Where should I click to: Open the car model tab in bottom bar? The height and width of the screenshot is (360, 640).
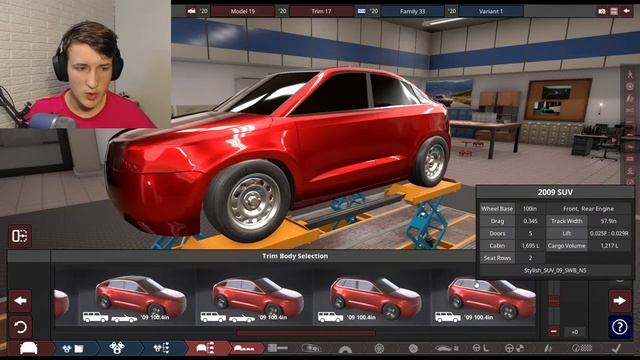coord(29,348)
